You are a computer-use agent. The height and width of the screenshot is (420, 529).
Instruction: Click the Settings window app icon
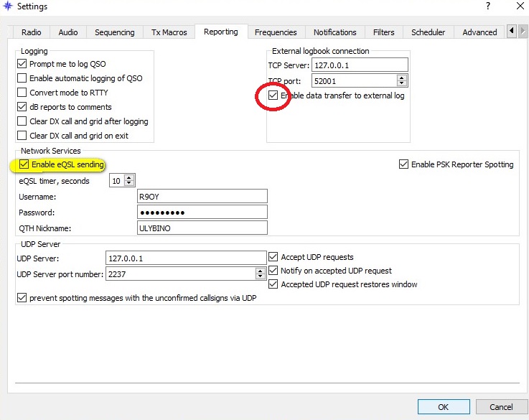(x=8, y=6)
